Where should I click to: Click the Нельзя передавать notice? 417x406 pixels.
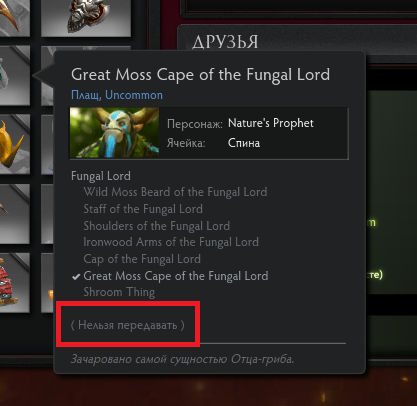point(128,325)
